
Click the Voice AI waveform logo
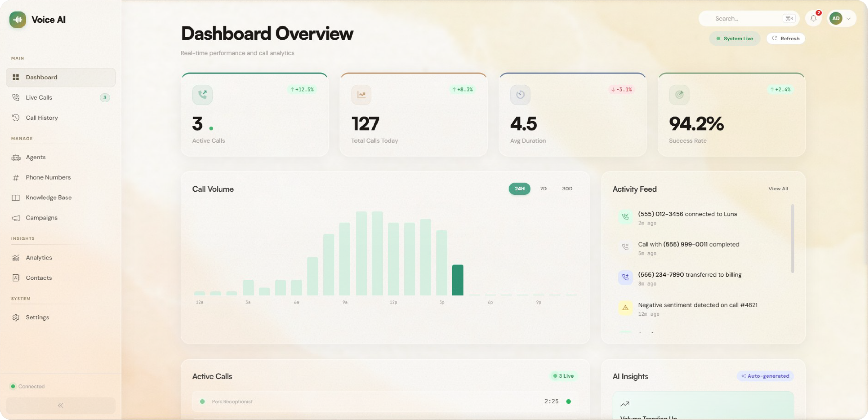[x=18, y=20]
